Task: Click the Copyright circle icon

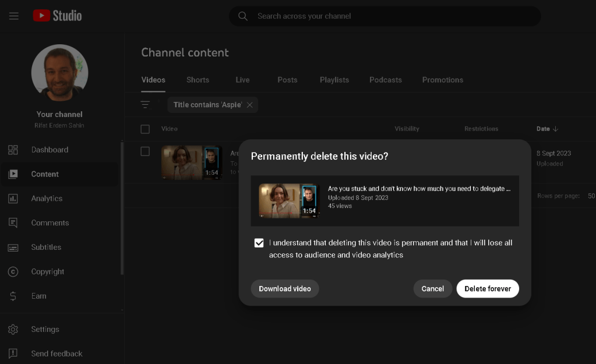Action: coord(13,271)
